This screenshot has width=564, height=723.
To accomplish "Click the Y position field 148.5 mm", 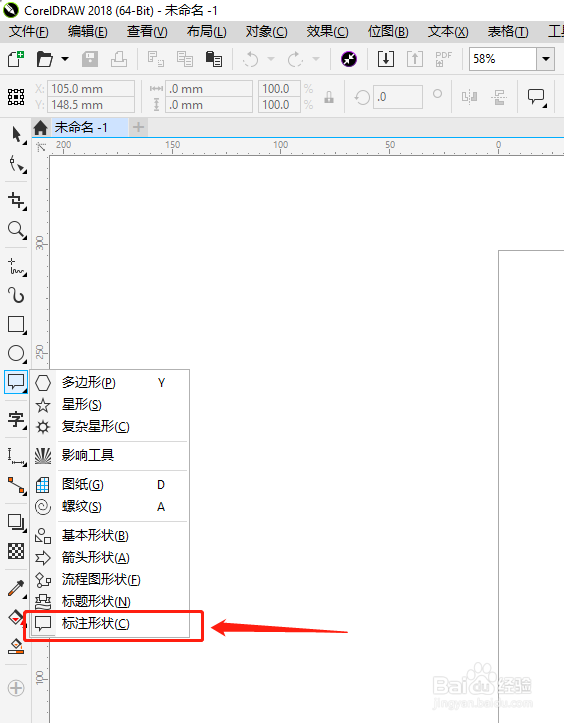I will click(x=91, y=105).
